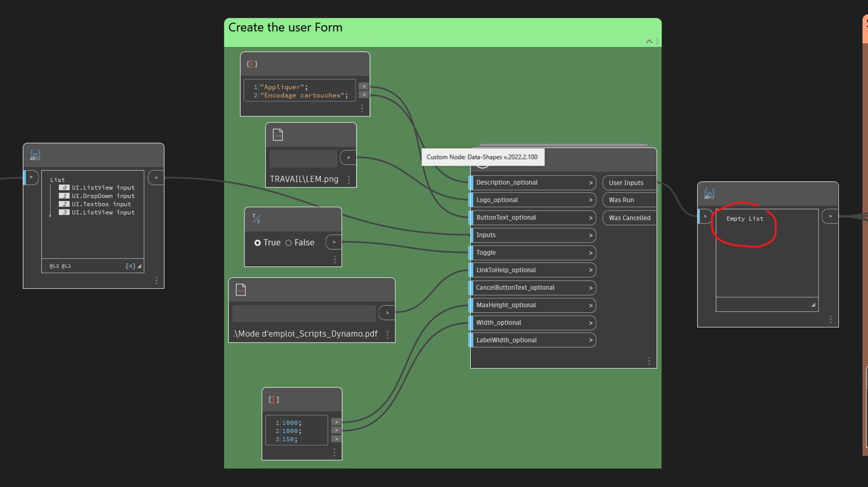868x487 pixels.
Task: Select the True radio button
Action: click(258, 242)
